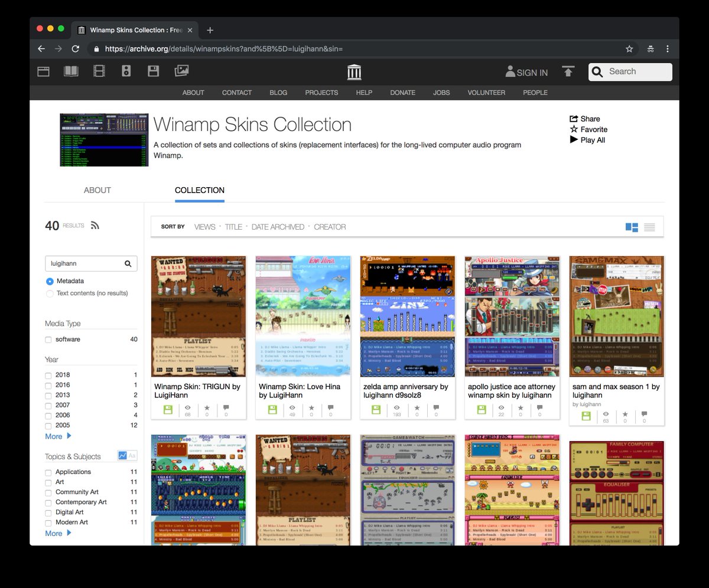Screen dimensions: 709x588
Task: Check the 2018 year filter
Action: 48,375
